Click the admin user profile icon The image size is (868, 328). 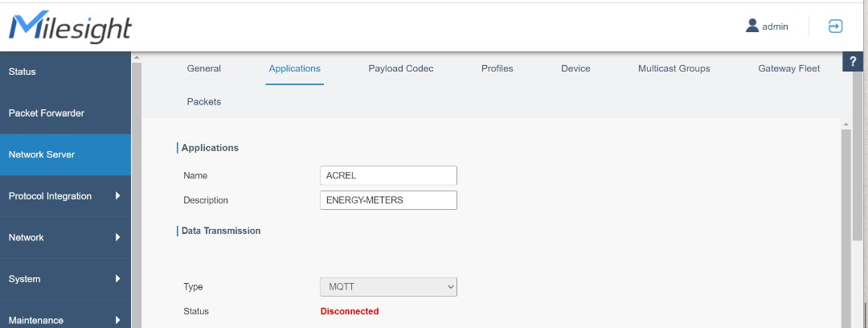coord(752,27)
